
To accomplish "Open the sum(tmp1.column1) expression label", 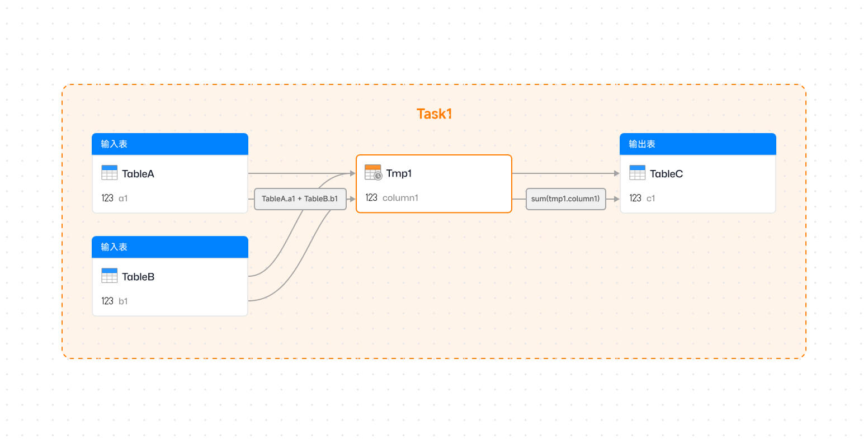I will (565, 199).
